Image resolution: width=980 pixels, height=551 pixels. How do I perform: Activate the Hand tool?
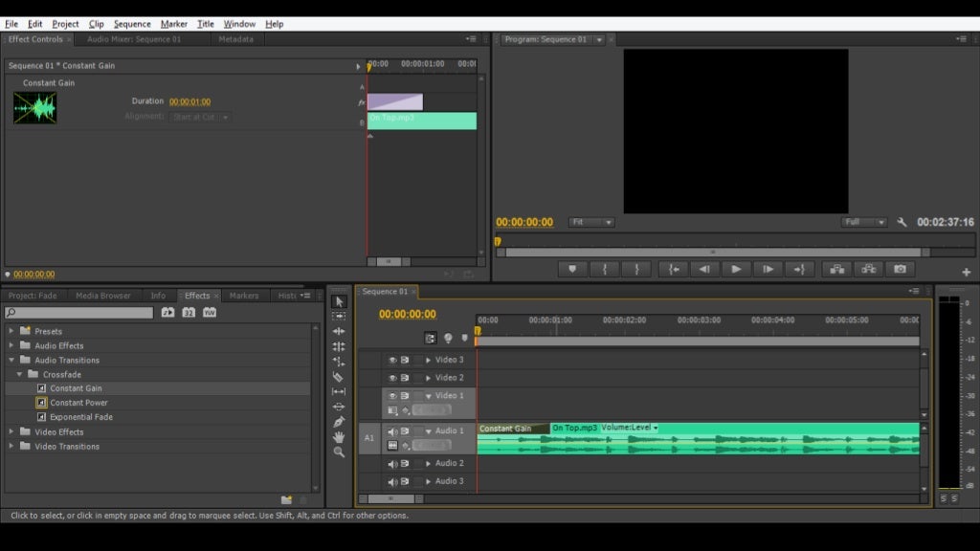tap(339, 437)
